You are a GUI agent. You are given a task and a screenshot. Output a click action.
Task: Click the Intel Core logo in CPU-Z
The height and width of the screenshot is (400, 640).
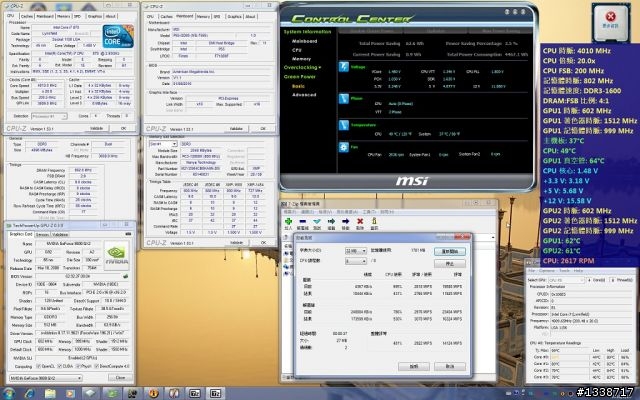(118, 36)
